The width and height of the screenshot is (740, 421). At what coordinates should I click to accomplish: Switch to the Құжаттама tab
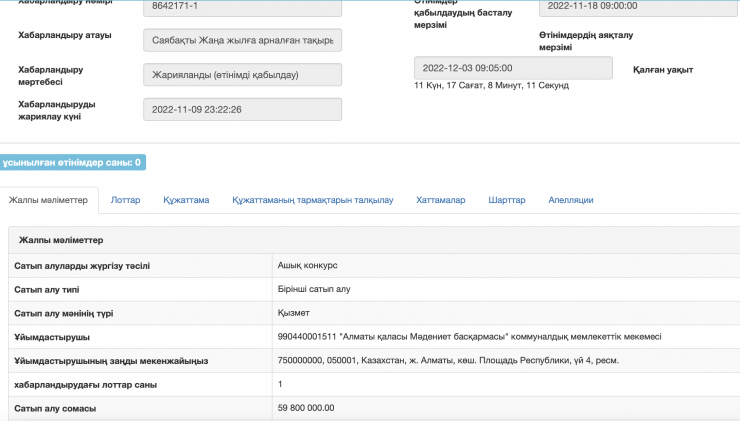186,200
